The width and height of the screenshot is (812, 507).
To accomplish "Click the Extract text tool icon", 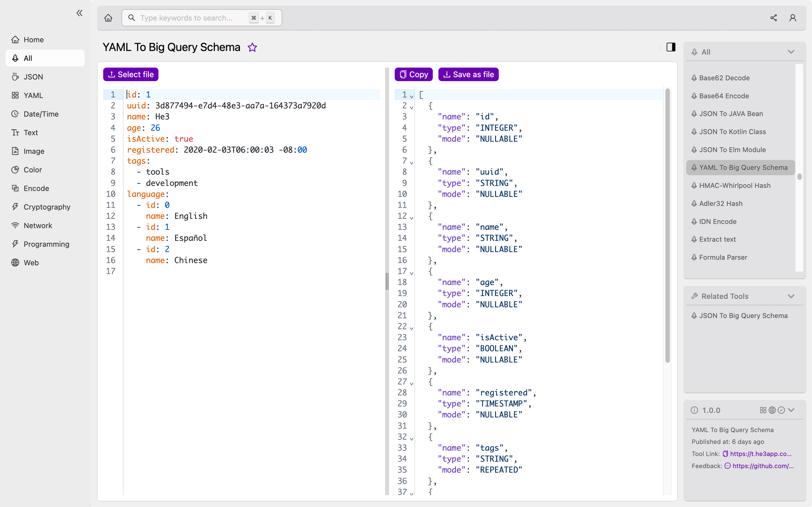I will pos(694,239).
